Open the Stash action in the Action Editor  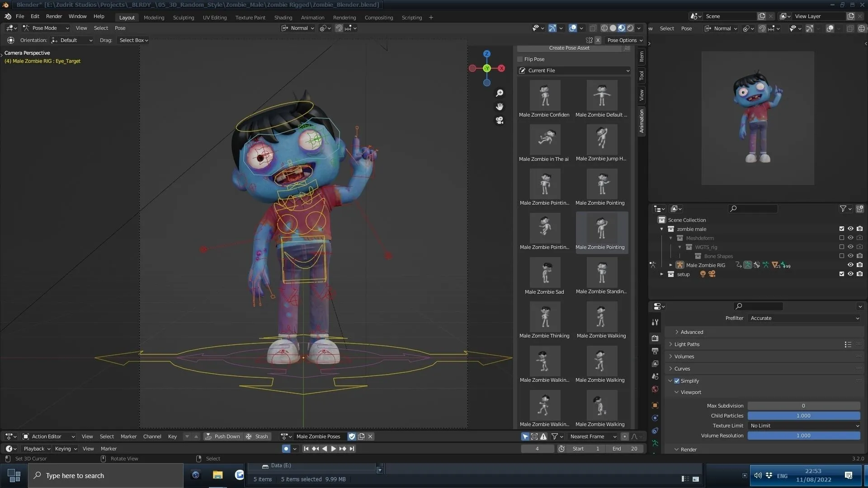pyautogui.click(x=257, y=436)
